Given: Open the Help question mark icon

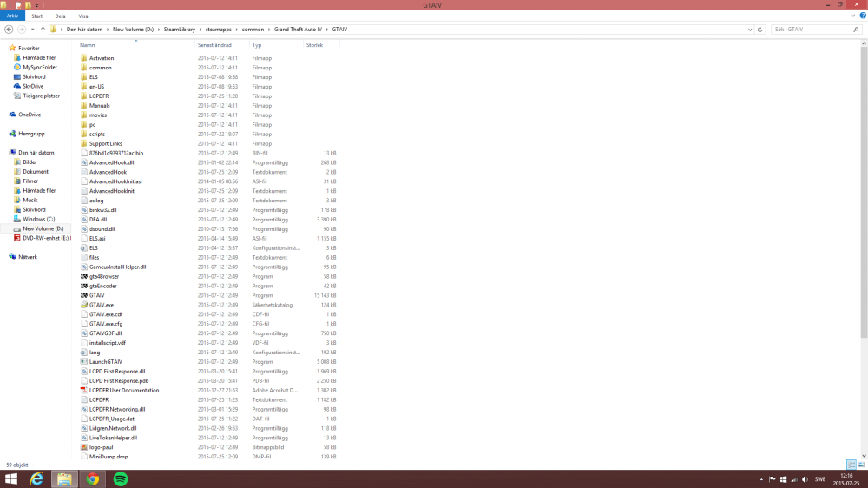Looking at the screenshot, I should point(863,16).
